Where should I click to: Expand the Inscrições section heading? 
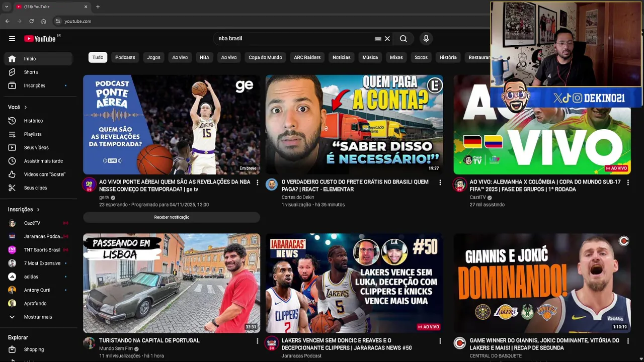[24, 210]
